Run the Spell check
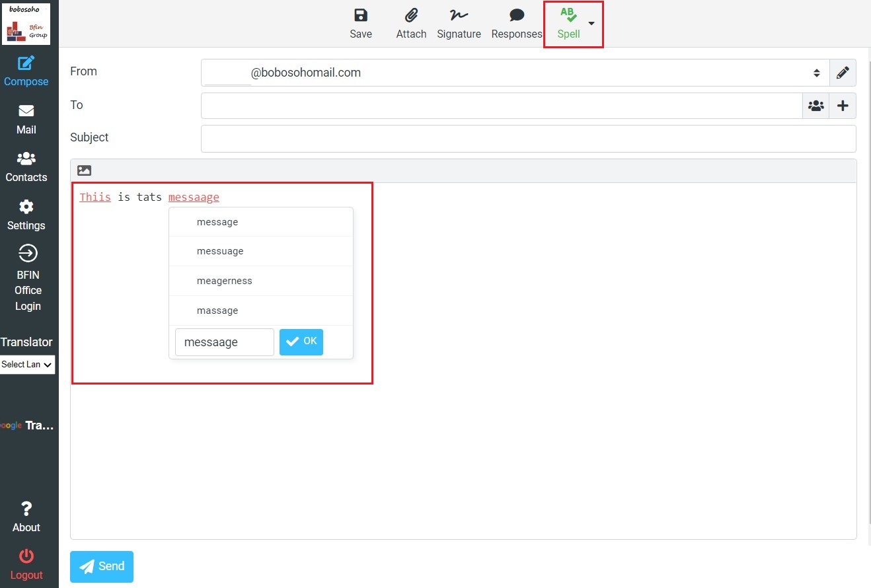 click(568, 24)
